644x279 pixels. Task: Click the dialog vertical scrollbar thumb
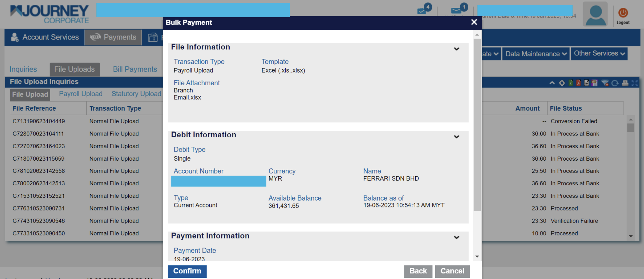tap(477, 125)
